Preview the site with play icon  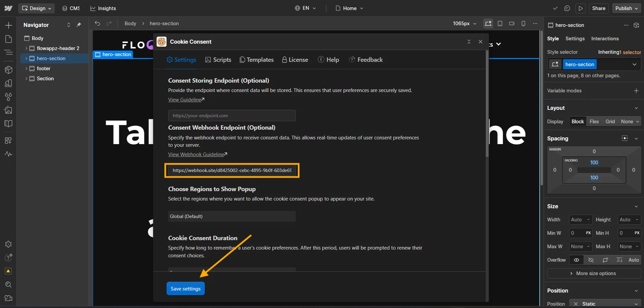581,8
